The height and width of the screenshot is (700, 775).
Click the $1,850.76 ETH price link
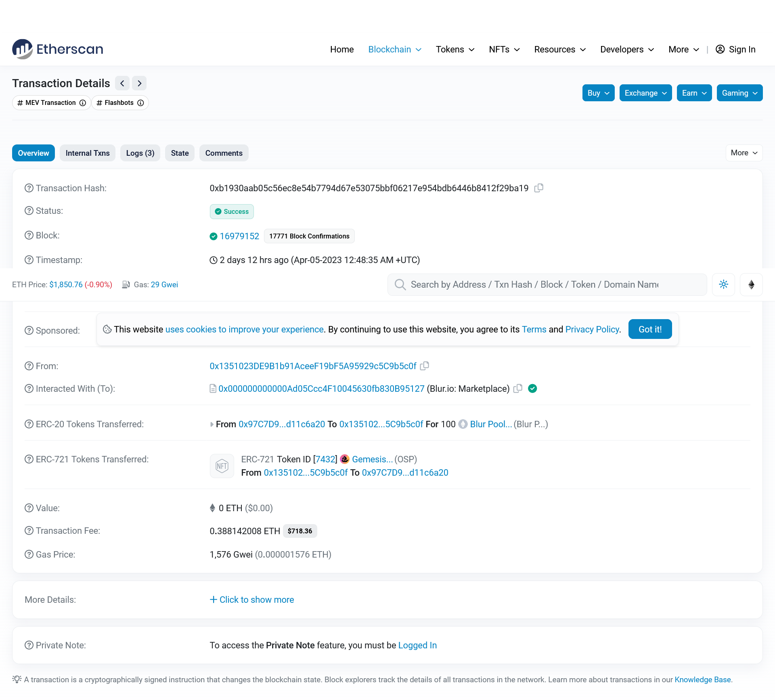[x=66, y=284]
